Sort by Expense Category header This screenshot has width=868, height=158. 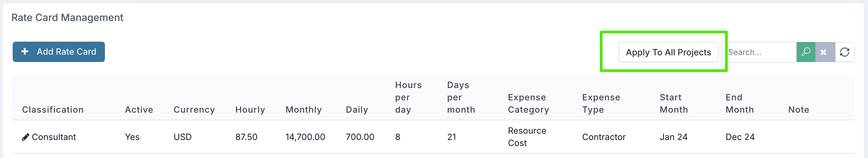(528, 103)
